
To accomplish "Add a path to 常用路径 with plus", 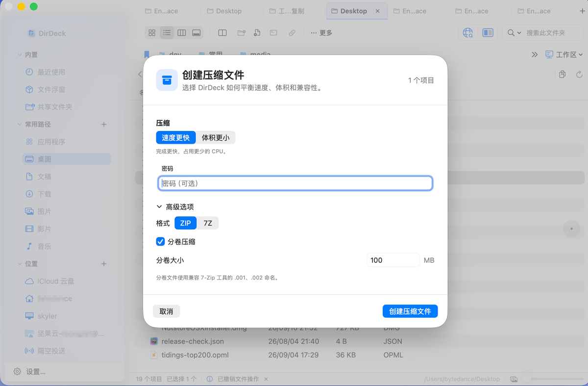I will click(104, 125).
